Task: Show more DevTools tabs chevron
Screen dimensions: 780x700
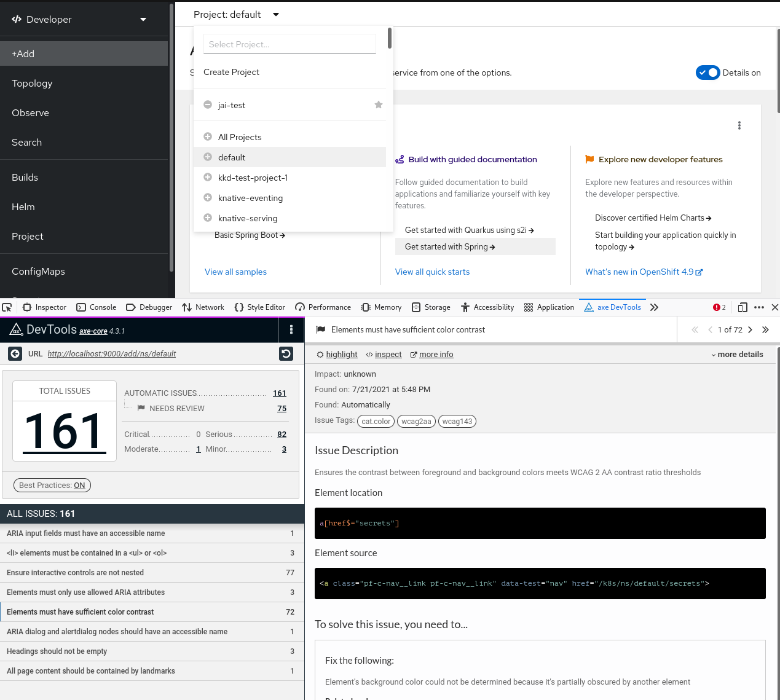Action: (x=654, y=307)
